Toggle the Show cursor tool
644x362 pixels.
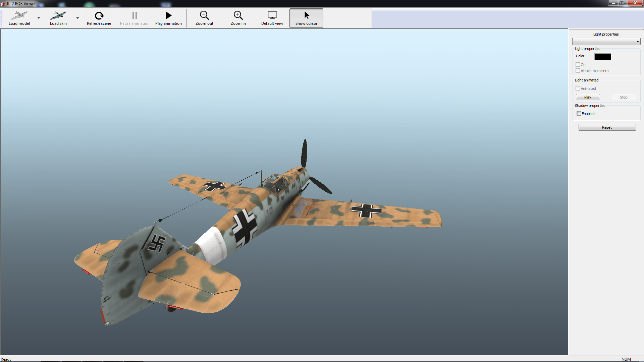(306, 18)
